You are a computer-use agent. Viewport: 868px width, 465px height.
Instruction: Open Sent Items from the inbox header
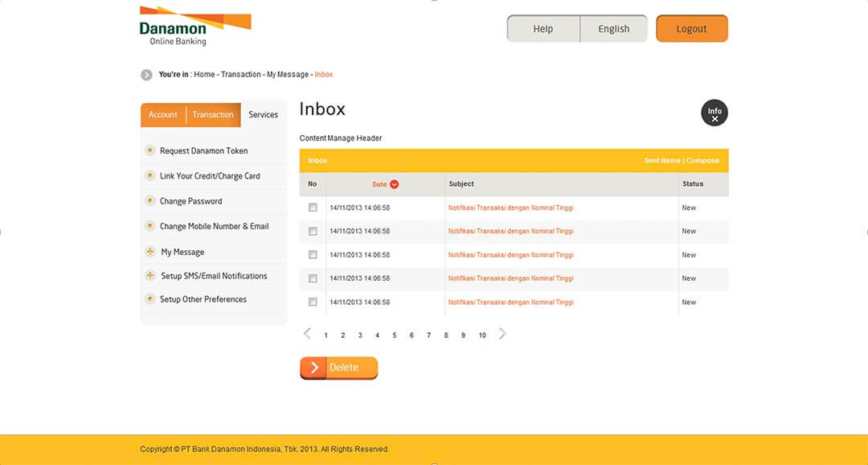pos(662,160)
